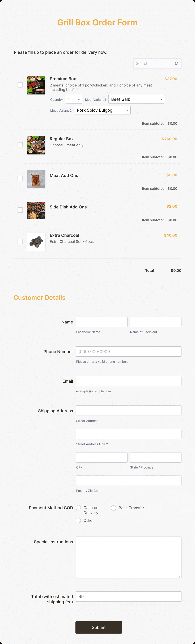The height and width of the screenshot is (644, 195).
Task: Select Bank Transfer radio button
Action: pyautogui.click(x=113, y=508)
